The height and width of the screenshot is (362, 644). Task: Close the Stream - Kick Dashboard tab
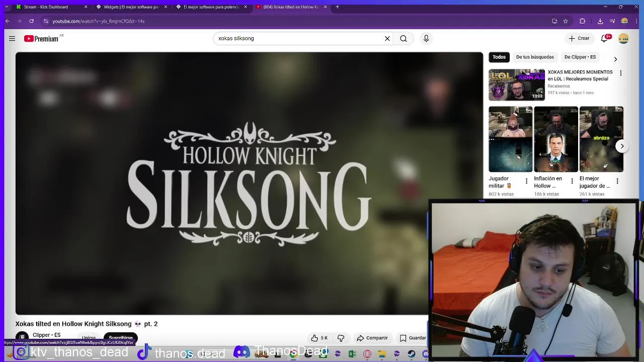tap(86, 7)
